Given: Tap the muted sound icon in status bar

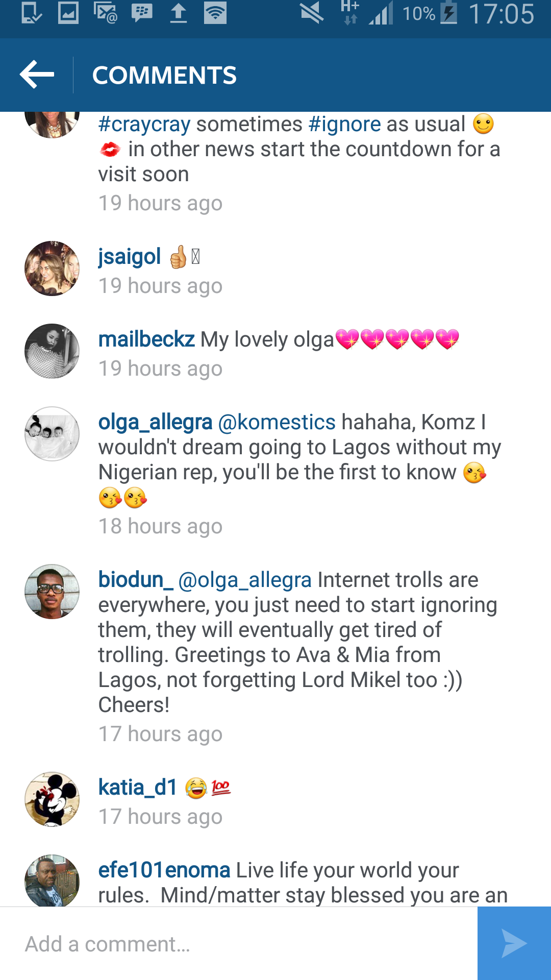Looking at the screenshot, I should point(312,13).
